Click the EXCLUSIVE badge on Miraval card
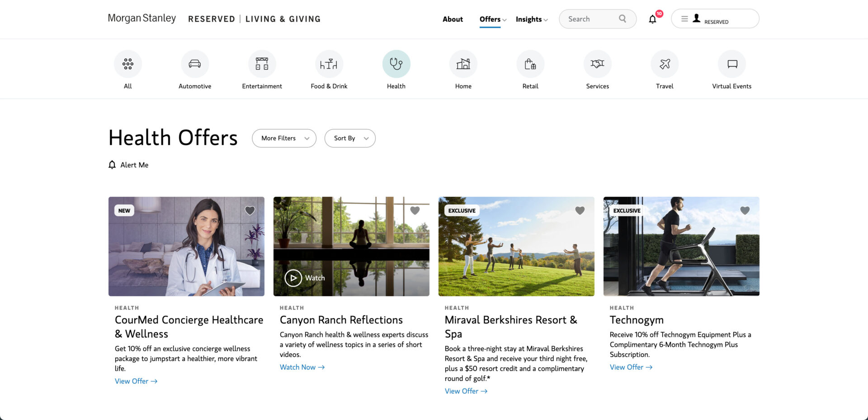 462,210
